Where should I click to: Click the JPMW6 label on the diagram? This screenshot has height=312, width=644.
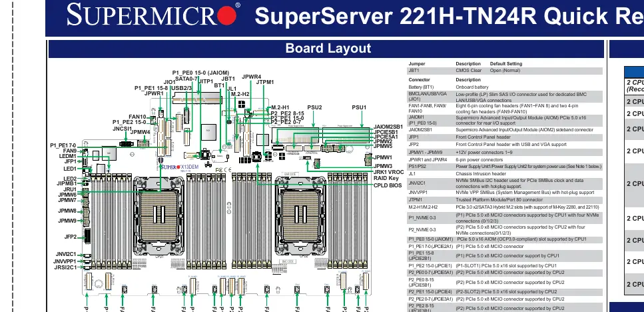(x=67, y=195)
